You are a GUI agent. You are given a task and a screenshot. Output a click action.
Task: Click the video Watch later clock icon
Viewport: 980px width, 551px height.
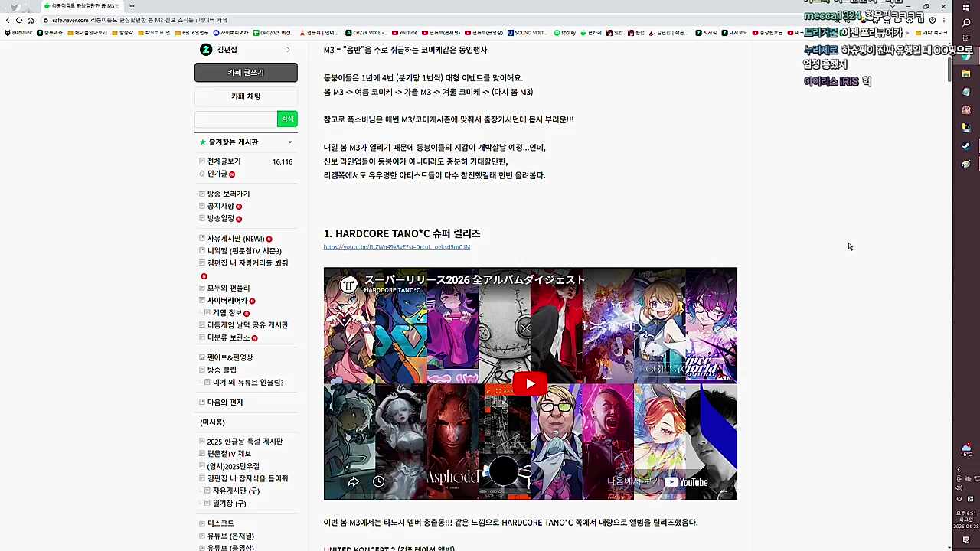(x=378, y=481)
